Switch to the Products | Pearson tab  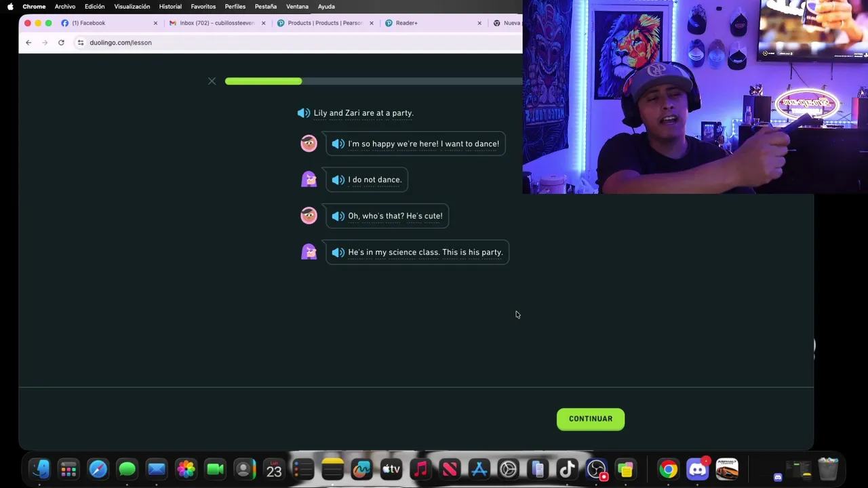tap(324, 23)
